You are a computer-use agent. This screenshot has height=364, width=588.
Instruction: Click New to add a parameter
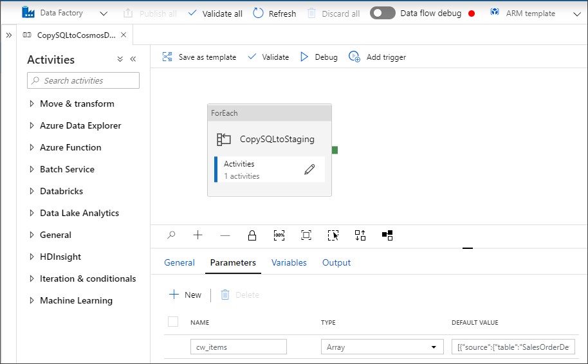[x=185, y=295]
